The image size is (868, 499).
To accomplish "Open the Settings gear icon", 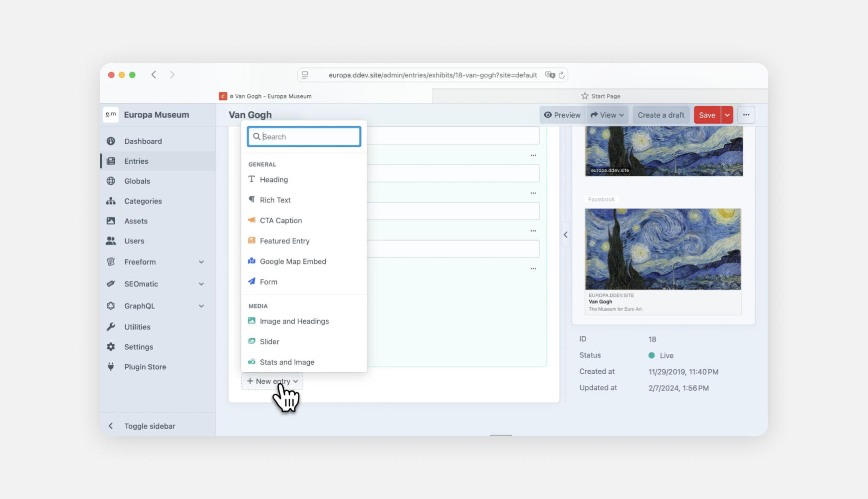I will 111,346.
